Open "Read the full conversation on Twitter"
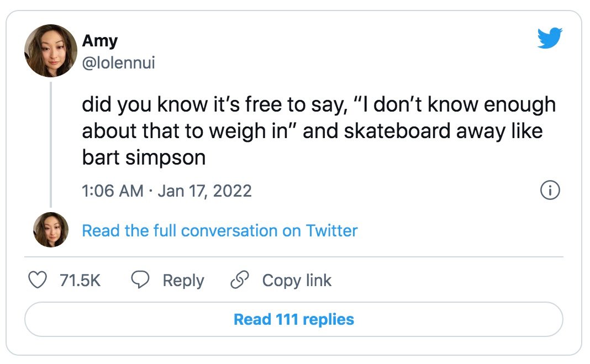590x364 pixels. [220, 231]
